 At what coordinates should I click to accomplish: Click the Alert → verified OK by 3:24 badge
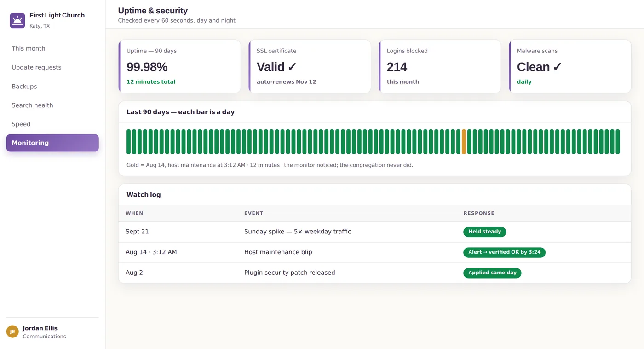(504, 252)
